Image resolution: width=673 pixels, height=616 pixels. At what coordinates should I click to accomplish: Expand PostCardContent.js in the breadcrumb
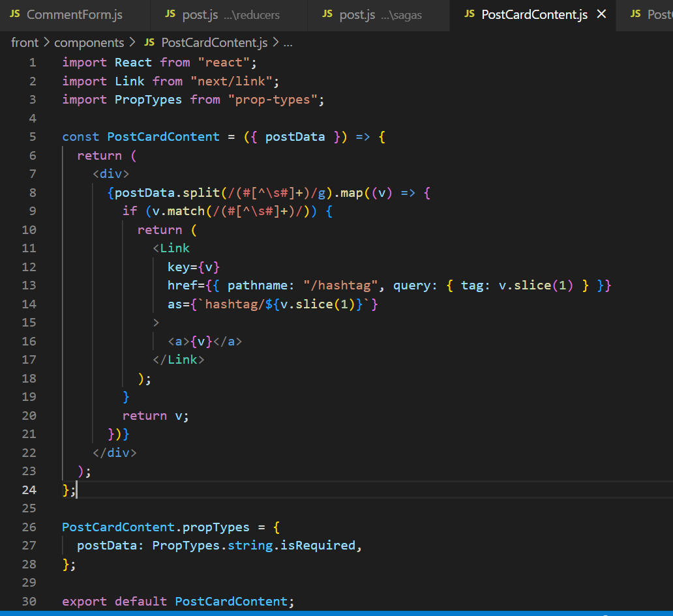[214, 43]
